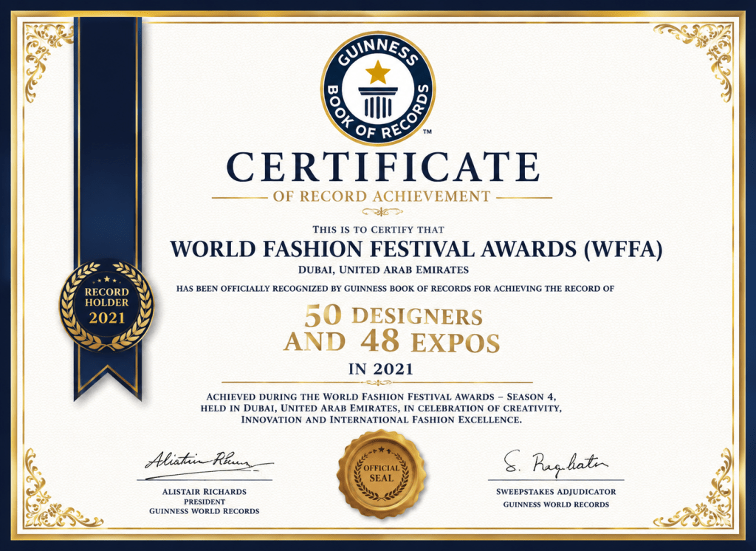The width and height of the screenshot is (756, 551).
Task: Click the 'SWEEPSTAKES ADJUDICATOR' text
Action: click(556, 492)
